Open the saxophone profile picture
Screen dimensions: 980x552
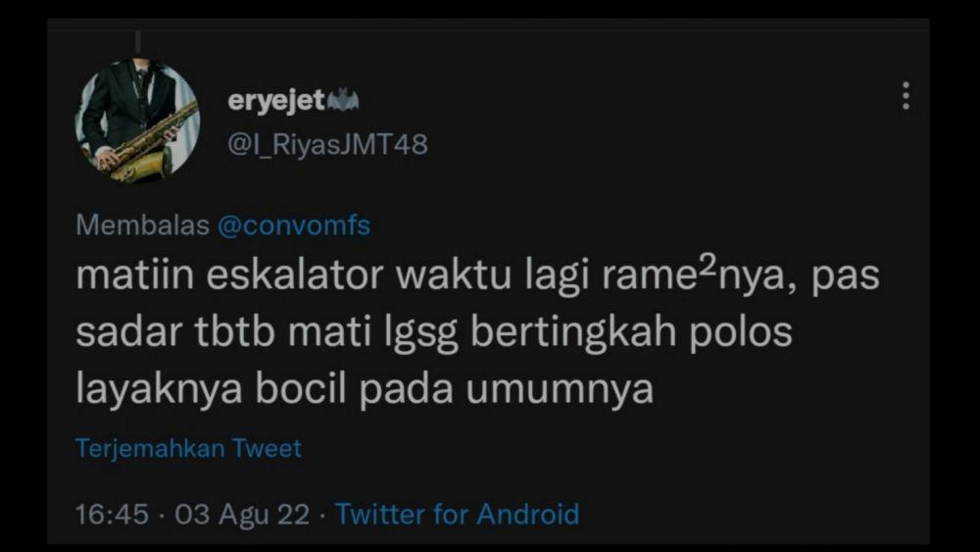137,121
